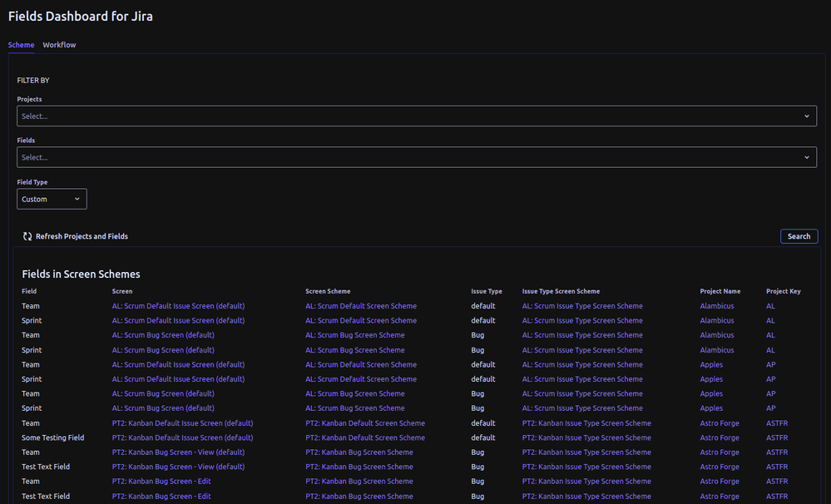Click the Alambicus project name link
The width and height of the screenshot is (831, 504).
click(717, 306)
